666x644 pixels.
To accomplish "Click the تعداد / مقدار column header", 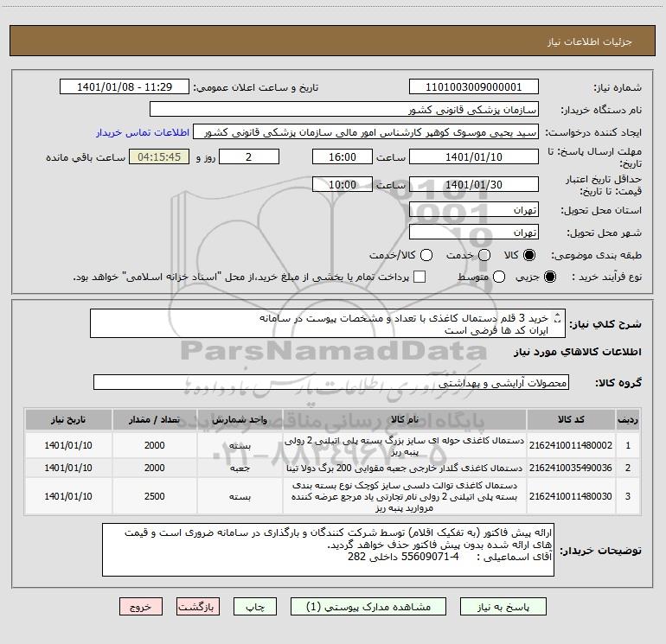I will pos(155,419).
